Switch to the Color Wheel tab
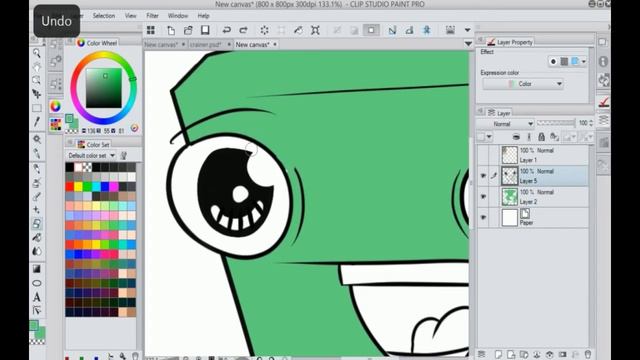This screenshot has height=360, width=640. coord(98,43)
